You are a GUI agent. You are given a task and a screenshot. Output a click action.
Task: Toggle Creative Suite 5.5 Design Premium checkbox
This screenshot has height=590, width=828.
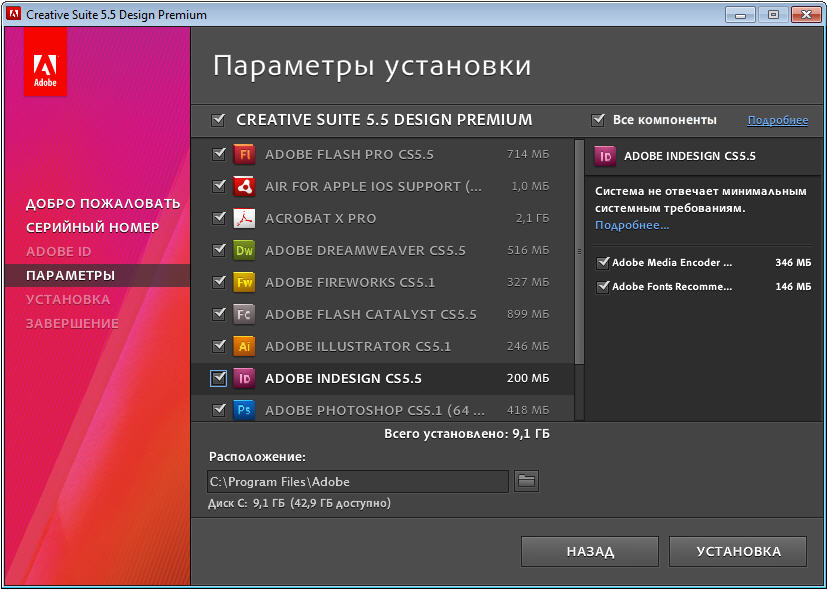pos(219,120)
